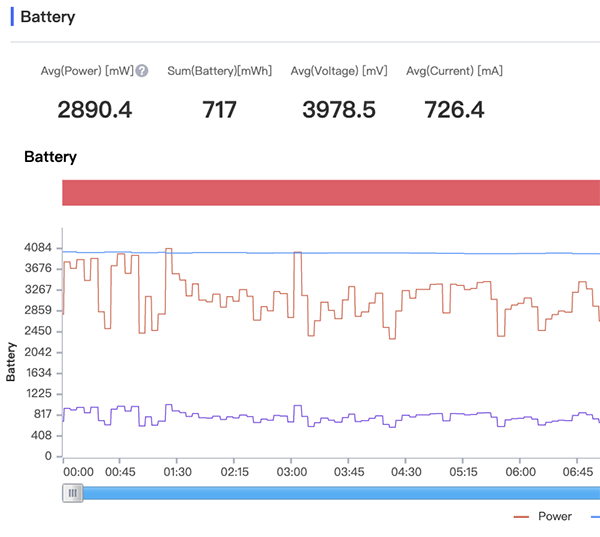Click the 3978.5 average voltage value
Screen dimensions: 600x537
pos(338,109)
